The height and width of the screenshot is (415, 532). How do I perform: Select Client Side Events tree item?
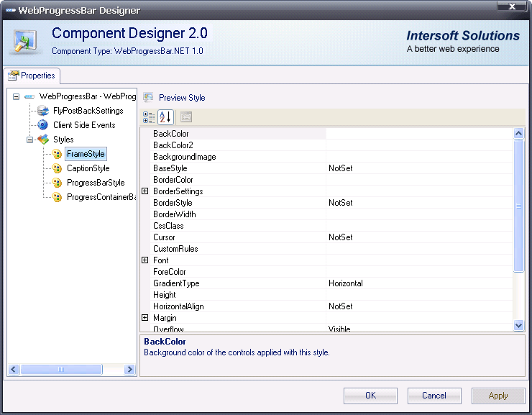coord(84,125)
